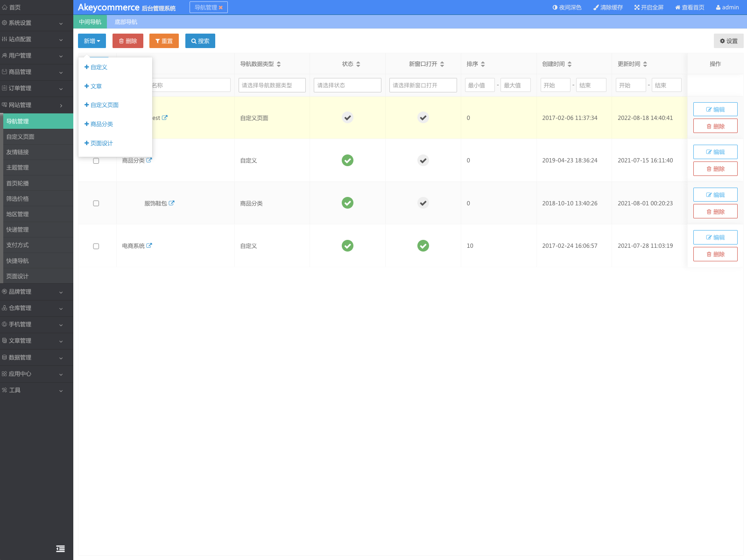Click the 新增 dropdown button

tap(92, 41)
